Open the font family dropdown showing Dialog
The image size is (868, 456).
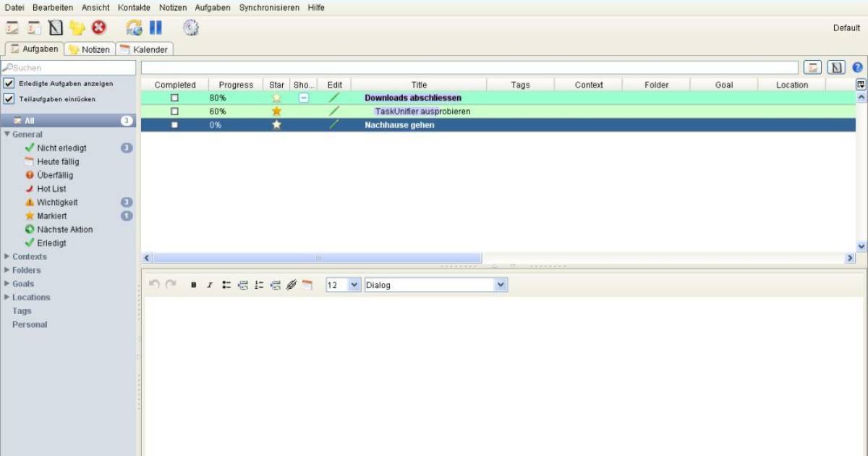[434, 284]
